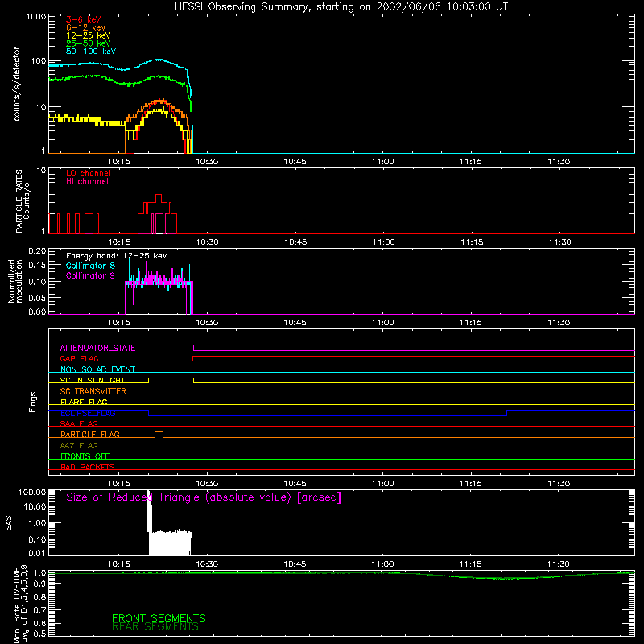The height and width of the screenshot is (644, 644).
Task: Click the counts/s/detector axis label
Action: tap(16, 84)
